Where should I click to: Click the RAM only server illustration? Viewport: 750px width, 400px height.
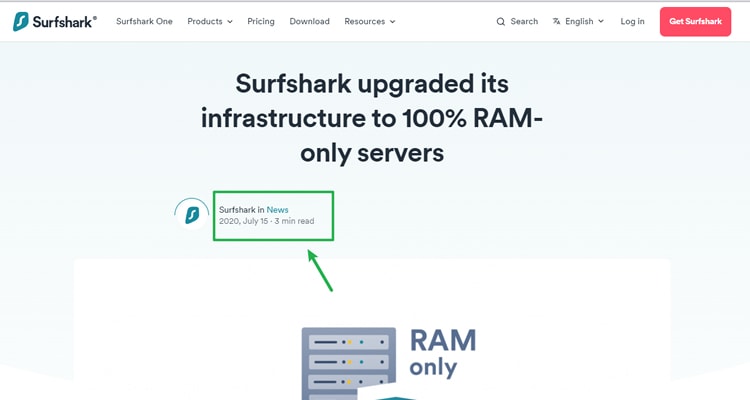[x=389, y=363]
